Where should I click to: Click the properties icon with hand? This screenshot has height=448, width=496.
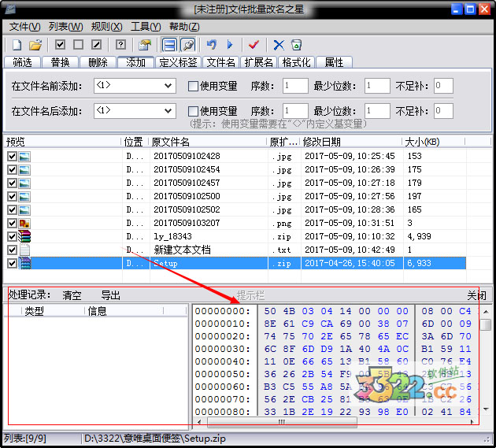pyautogui.click(x=145, y=45)
